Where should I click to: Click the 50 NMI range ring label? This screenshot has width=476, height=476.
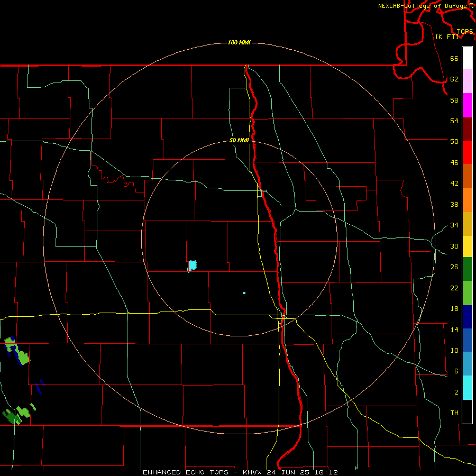point(239,140)
